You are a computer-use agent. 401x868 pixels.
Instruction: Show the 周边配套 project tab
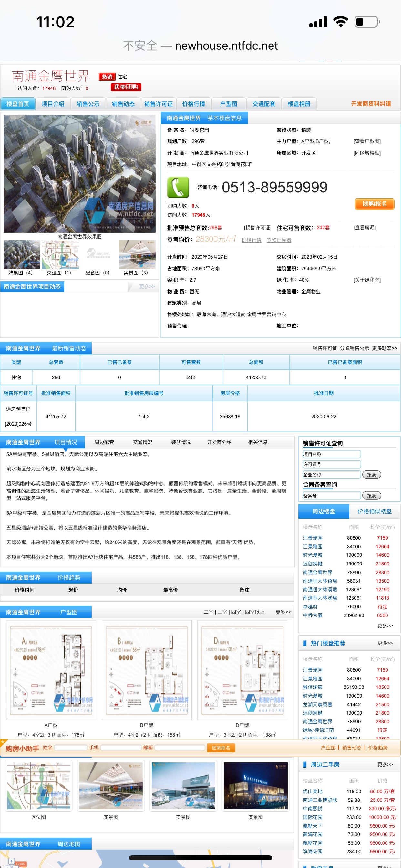pos(104,442)
